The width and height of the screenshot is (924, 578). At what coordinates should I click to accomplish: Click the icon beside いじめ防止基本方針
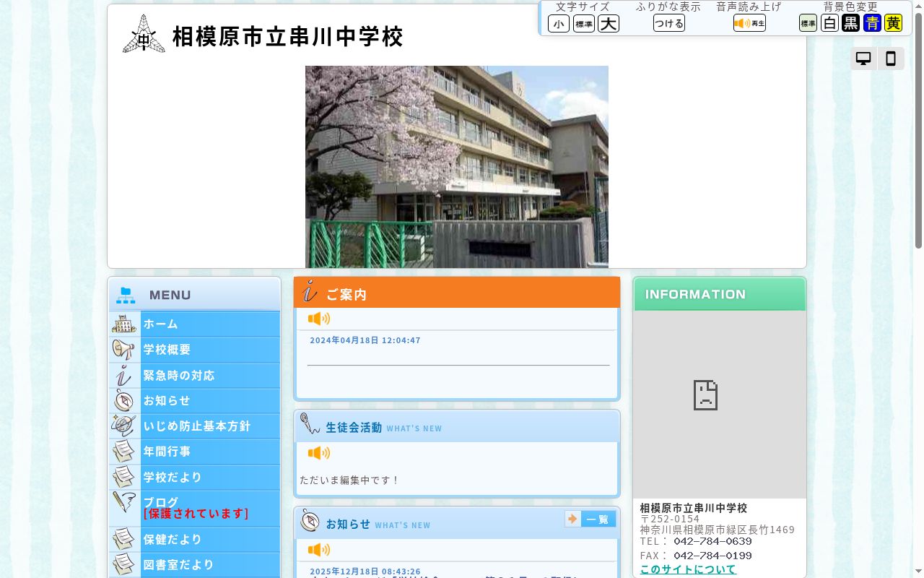(124, 426)
